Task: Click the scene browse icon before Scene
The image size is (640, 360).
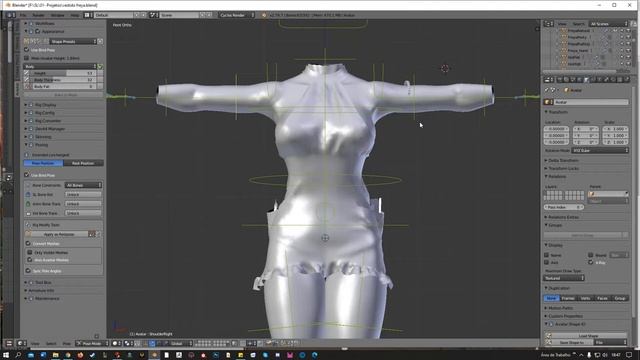Action: tap(153, 15)
